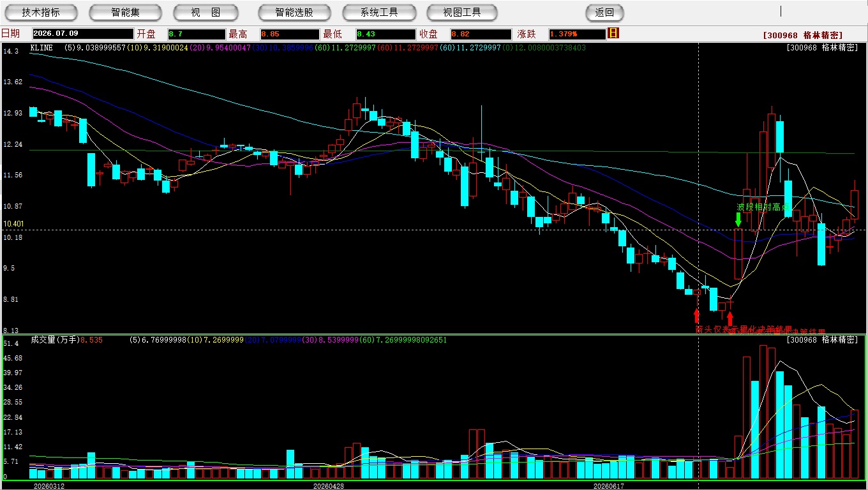Image resolution: width=868 pixels, height=490 pixels.
Task: Click the 视图 toolbar button
Action: pyautogui.click(x=206, y=12)
